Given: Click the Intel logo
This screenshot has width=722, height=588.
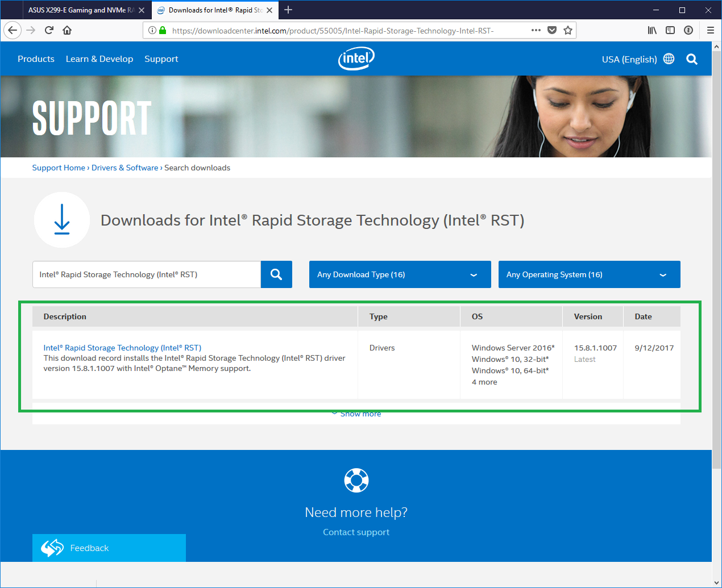Looking at the screenshot, I should coord(356,59).
